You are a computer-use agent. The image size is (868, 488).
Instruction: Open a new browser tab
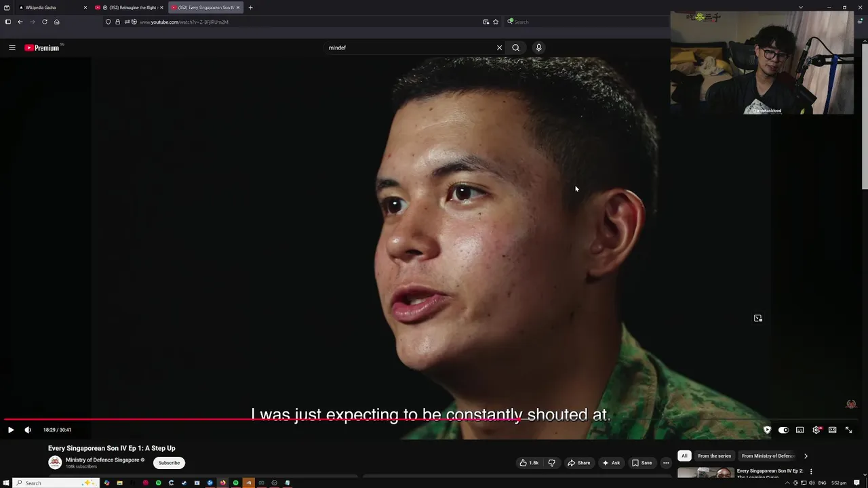(250, 7)
